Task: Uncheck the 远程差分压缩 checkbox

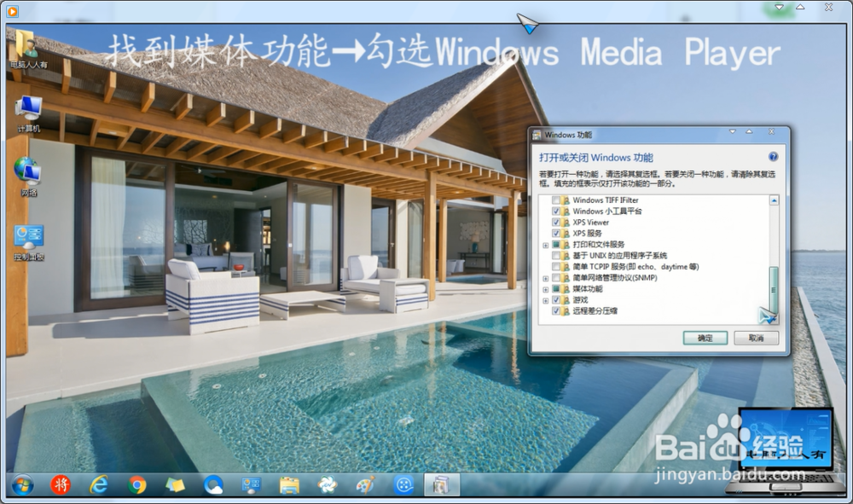Action: [556, 311]
